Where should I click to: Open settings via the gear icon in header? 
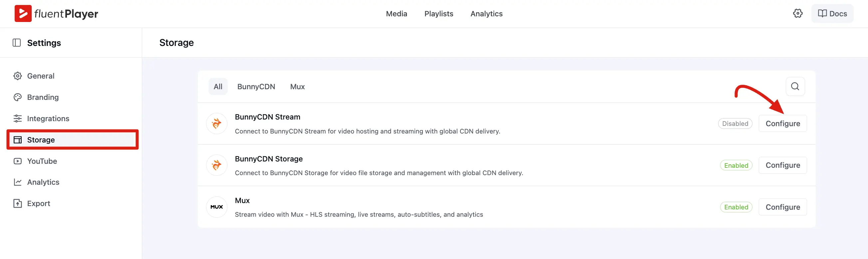(797, 13)
